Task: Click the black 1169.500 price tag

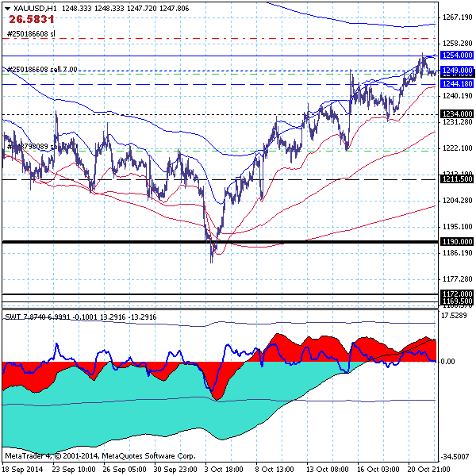Action: tap(457, 301)
